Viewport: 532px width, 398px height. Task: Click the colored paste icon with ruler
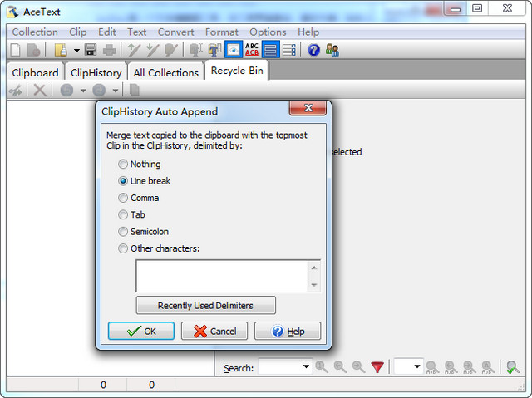coord(214,50)
